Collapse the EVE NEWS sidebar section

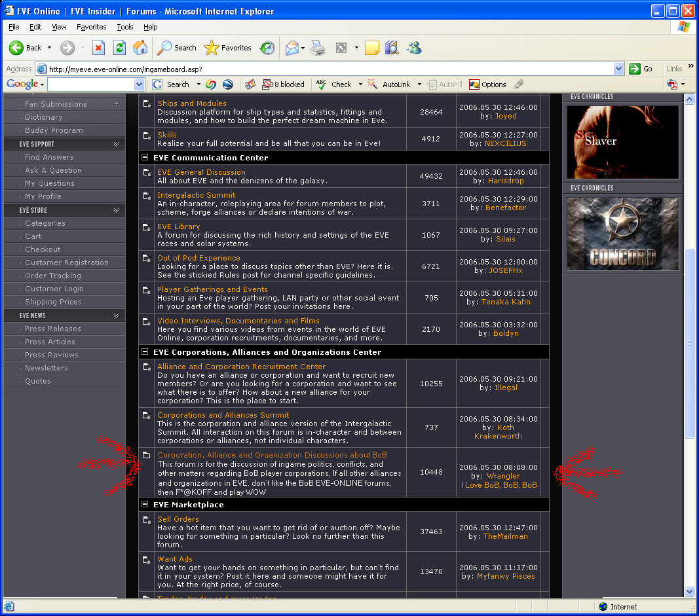(116, 316)
